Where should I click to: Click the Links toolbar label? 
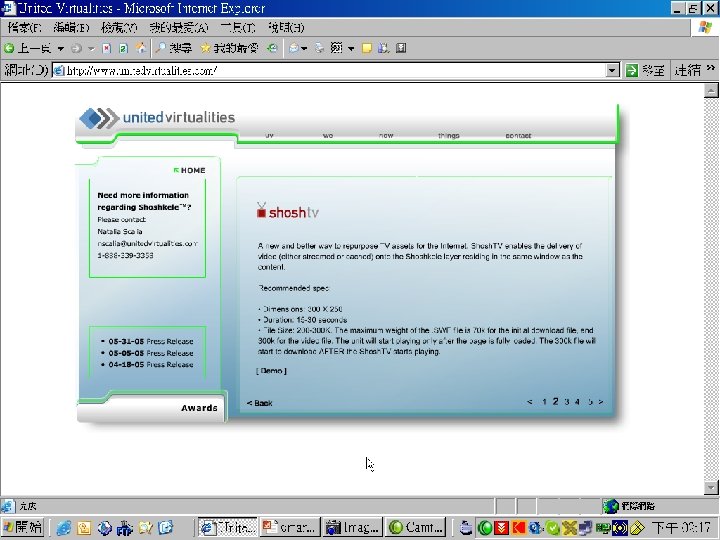coord(687,70)
